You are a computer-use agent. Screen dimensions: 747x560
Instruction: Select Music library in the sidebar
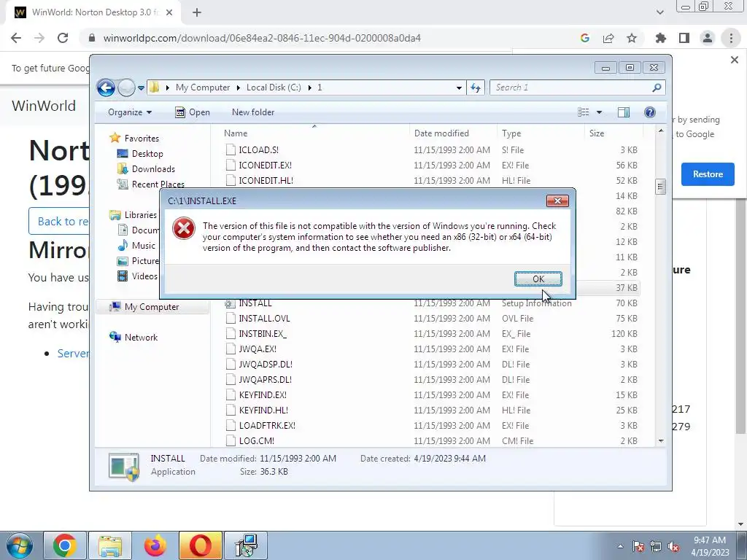pos(144,246)
